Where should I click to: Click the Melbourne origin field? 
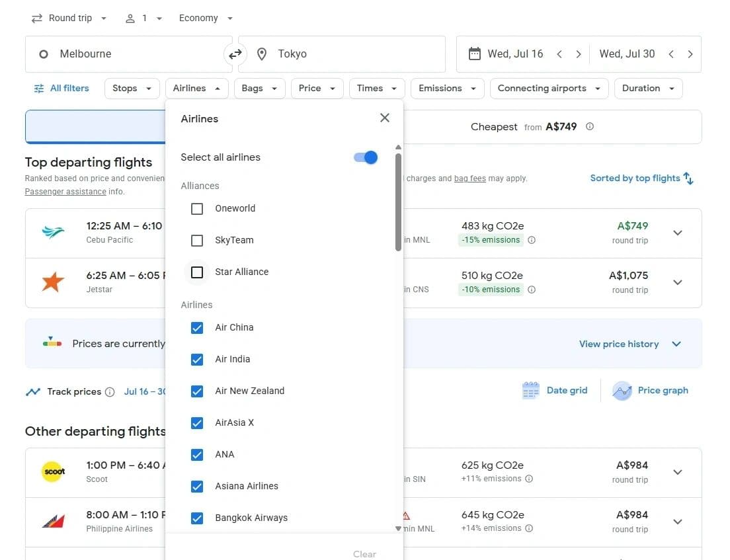point(128,54)
